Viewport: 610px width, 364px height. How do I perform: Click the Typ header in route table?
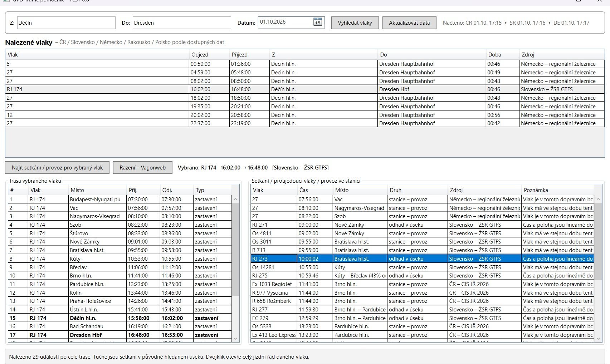(x=213, y=190)
